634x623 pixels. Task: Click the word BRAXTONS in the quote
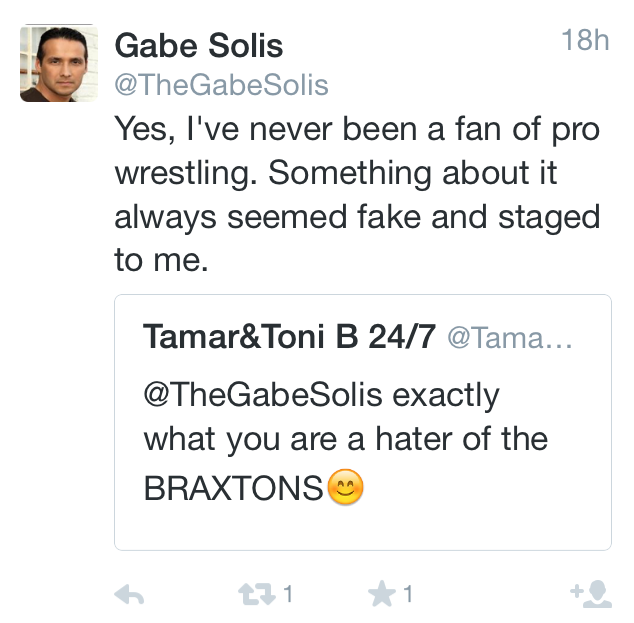click(234, 488)
